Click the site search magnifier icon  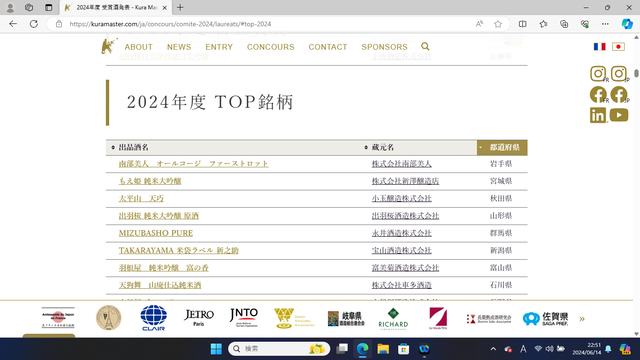(x=425, y=47)
